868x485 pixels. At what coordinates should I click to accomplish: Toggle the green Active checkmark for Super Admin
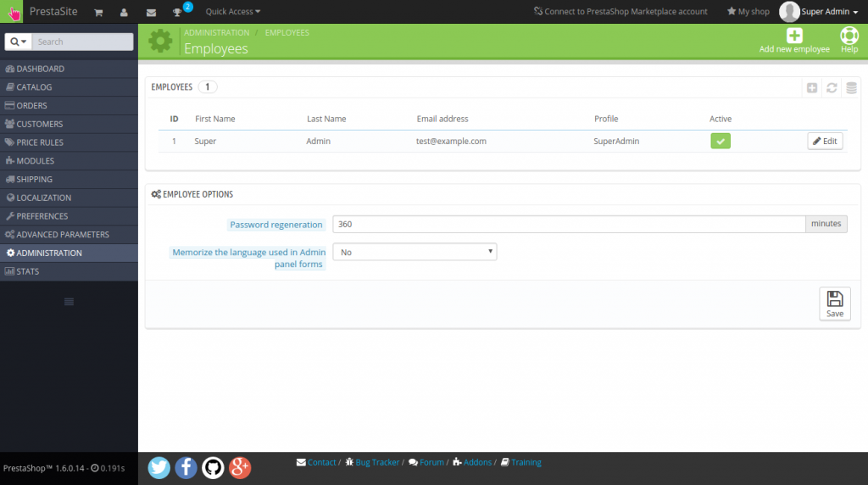(721, 142)
